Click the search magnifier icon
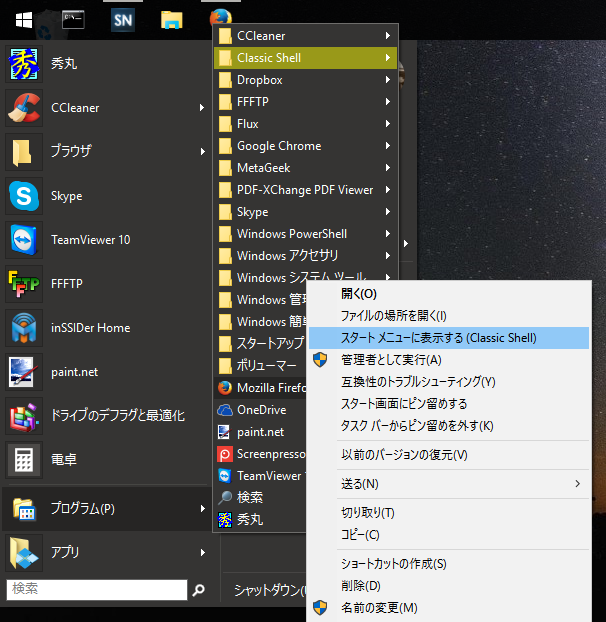This screenshot has height=622, width=606. click(x=198, y=590)
